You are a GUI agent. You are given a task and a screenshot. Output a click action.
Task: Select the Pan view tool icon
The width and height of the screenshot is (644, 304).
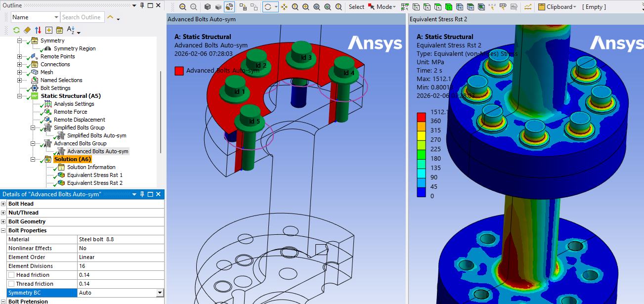[284, 7]
